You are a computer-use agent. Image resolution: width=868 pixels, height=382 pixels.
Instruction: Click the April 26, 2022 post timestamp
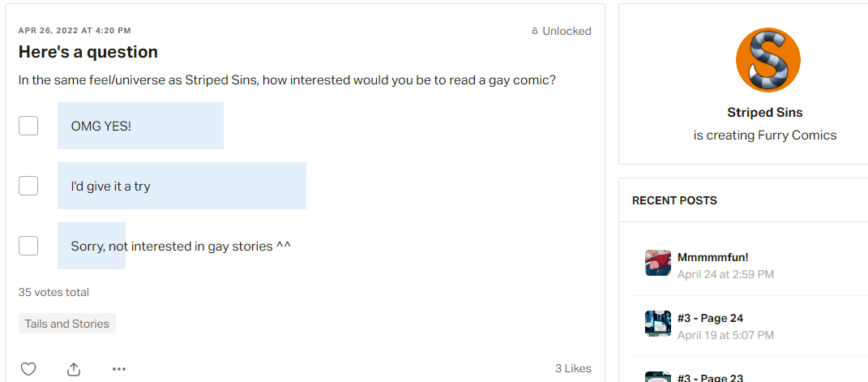click(75, 31)
